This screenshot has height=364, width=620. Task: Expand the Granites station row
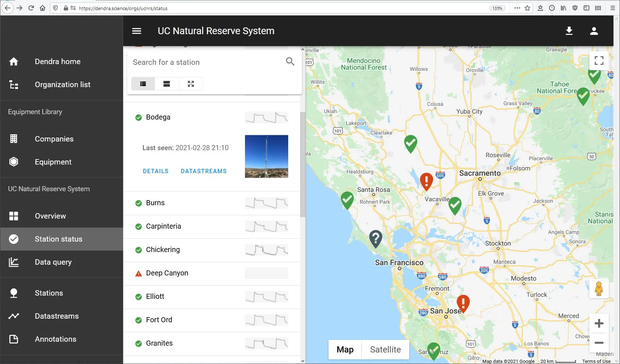click(x=211, y=343)
